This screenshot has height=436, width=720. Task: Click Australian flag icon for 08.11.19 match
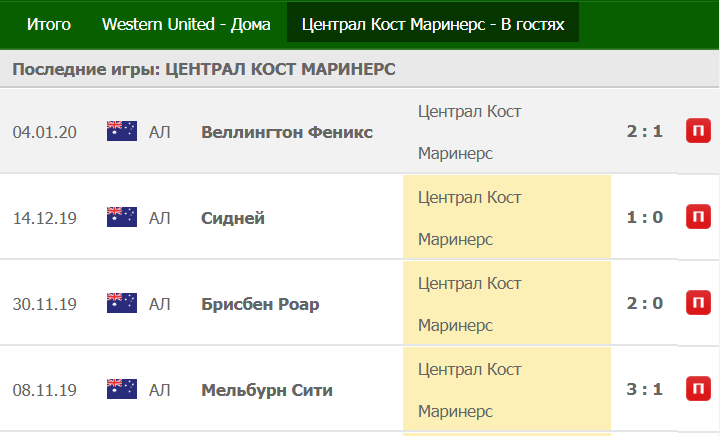(x=122, y=389)
